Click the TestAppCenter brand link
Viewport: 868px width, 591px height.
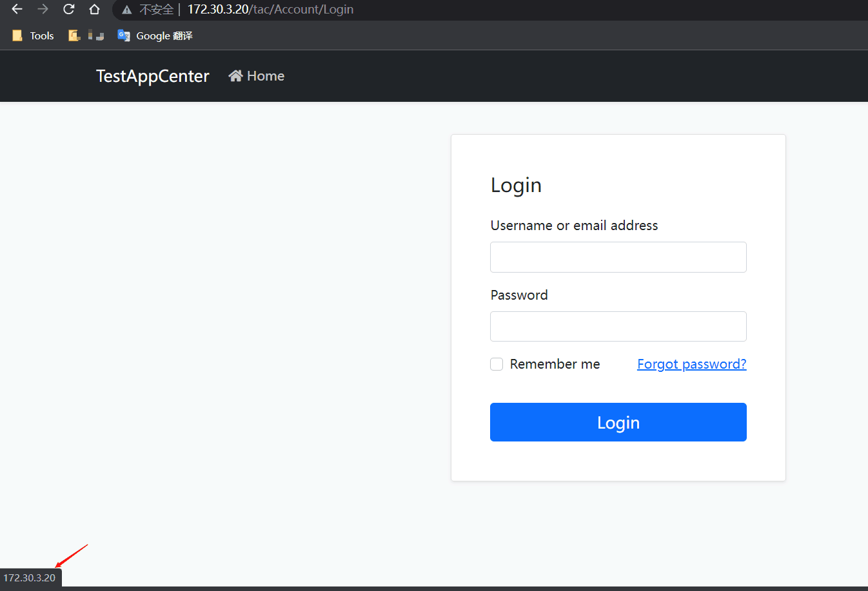coord(152,75)
